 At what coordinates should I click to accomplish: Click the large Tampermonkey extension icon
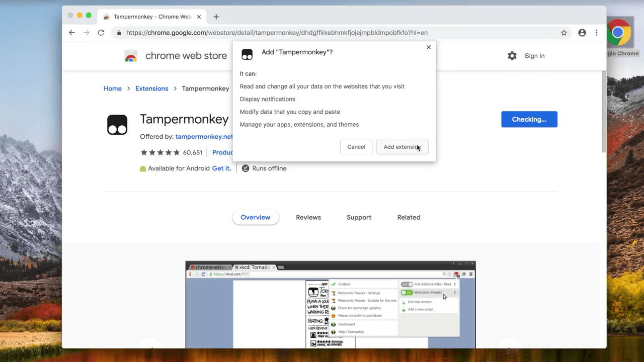pos(117,125)
